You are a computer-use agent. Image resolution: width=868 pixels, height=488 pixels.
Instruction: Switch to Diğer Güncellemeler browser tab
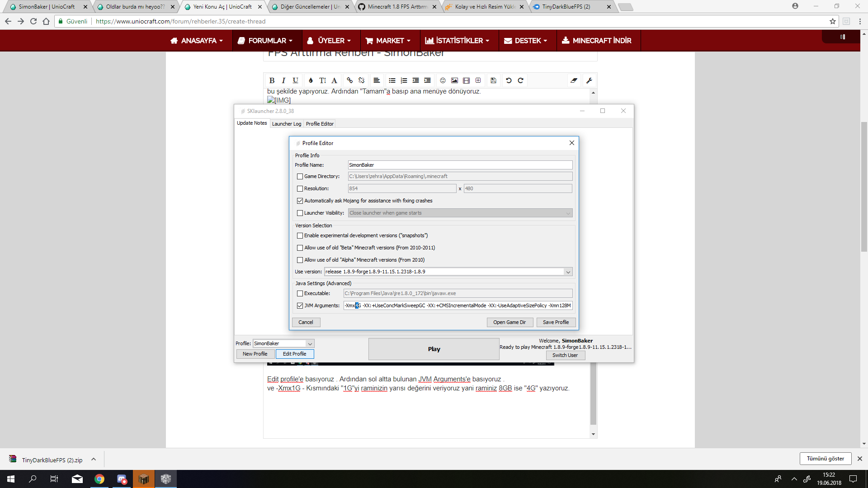click(310, 7)
